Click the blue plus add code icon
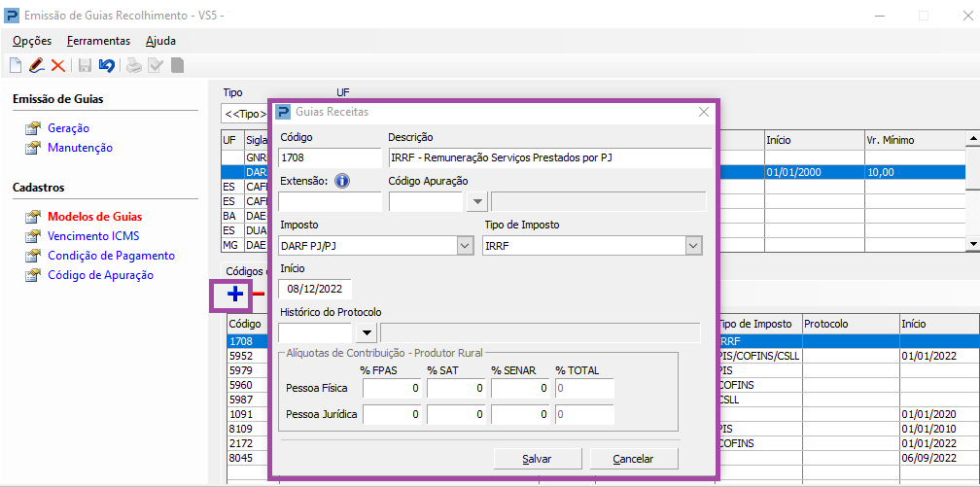 [x=234, y=294]
